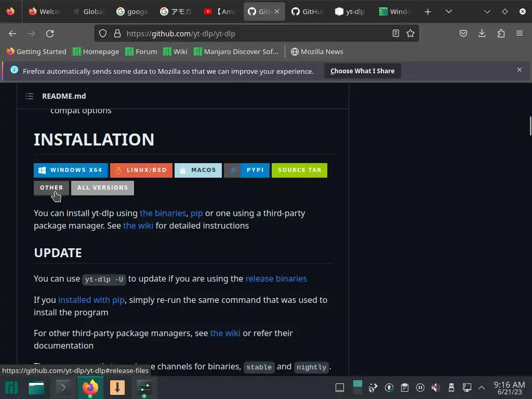This screenshot has width=532, height=399.
Task: Open the Downloads panel
Action: point(482,33)
